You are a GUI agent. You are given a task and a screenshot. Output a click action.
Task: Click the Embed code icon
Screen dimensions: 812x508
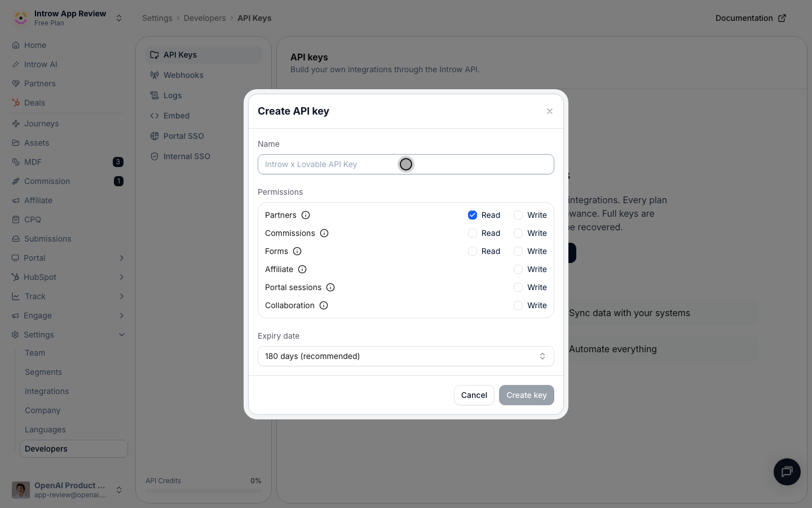click(155, 116)
